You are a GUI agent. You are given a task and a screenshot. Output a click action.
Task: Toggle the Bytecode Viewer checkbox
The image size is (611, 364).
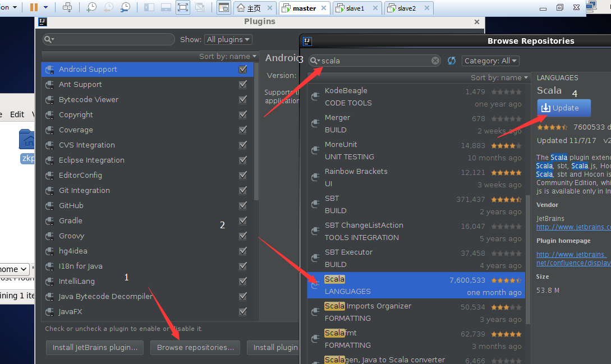tap(243, 99)
